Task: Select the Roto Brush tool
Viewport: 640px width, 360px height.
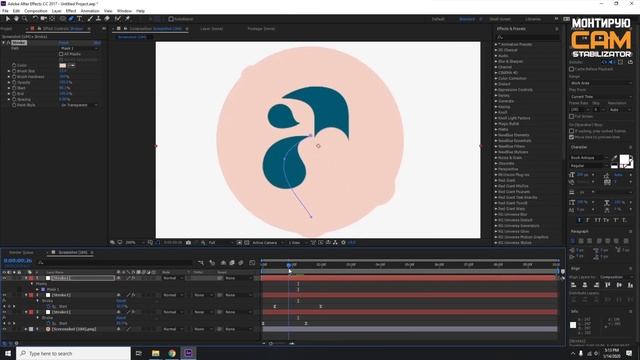Action: (x=118, y=19)
